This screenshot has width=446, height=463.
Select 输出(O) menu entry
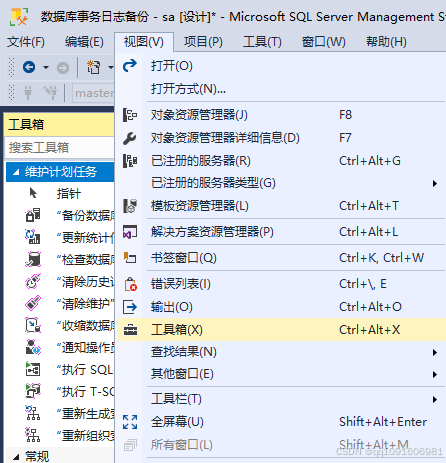[x=280, y=307]
